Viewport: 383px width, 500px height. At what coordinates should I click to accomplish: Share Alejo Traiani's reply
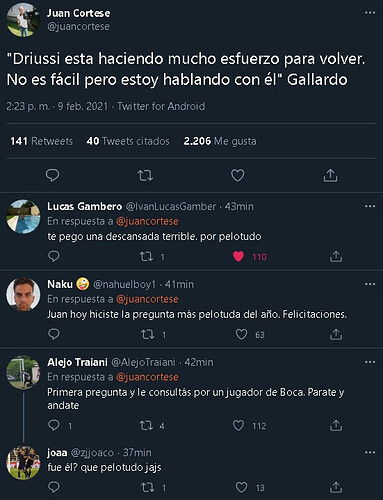(336, 425)
